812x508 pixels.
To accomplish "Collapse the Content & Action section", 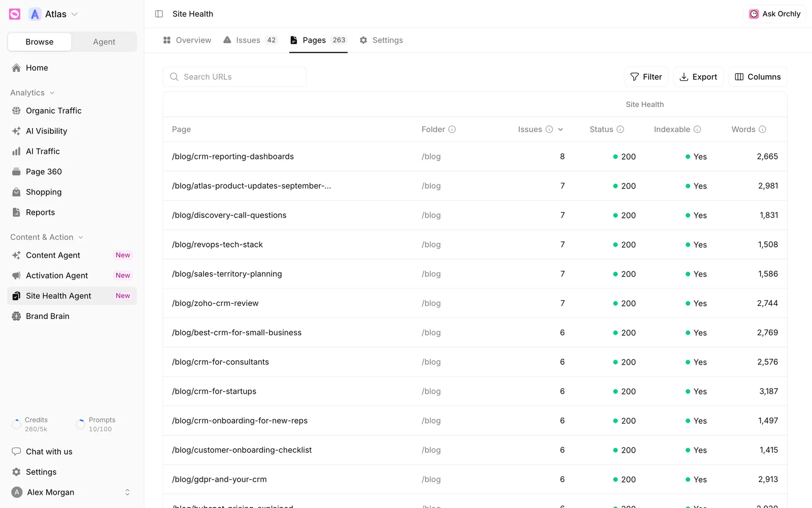I will point(47,237).
